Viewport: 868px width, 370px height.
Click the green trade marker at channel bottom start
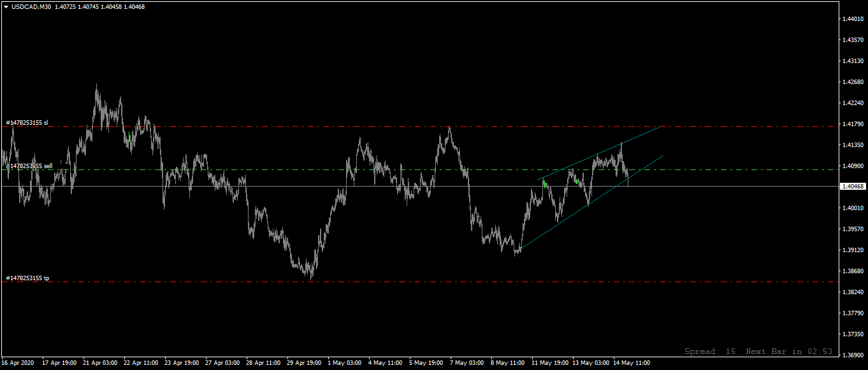pos(516,252)
